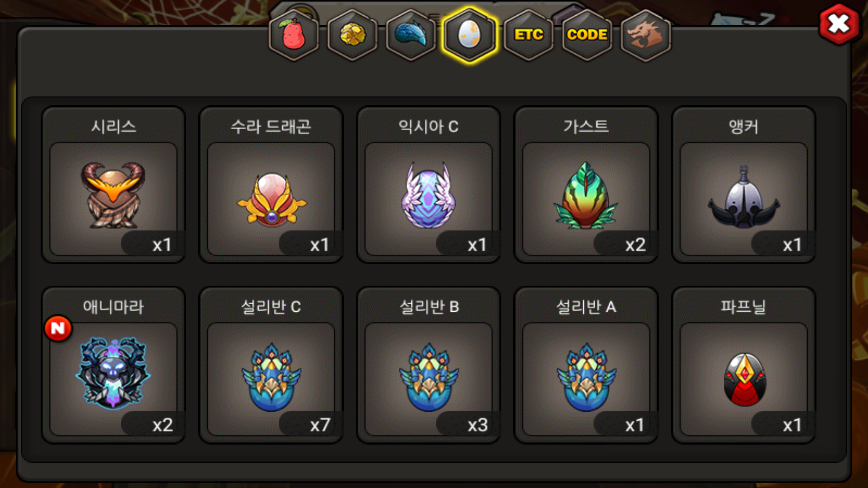Open the dragon head tab
Screen dimensions: 868x488
click(646, 35)
